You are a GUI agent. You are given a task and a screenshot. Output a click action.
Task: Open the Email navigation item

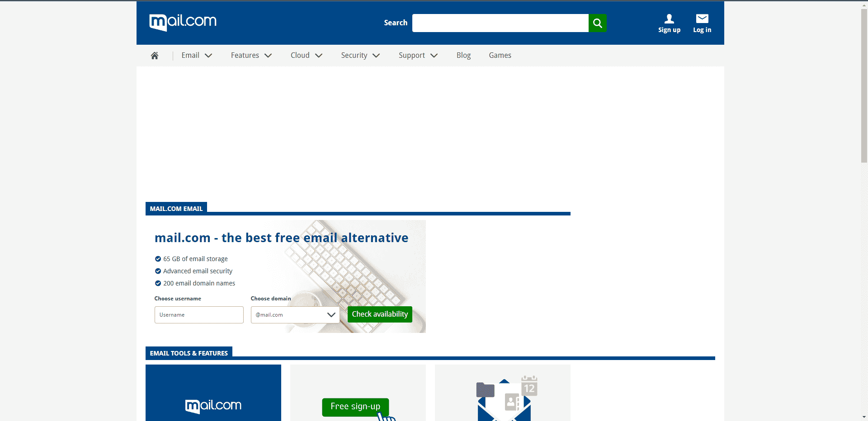coord(190,55)
